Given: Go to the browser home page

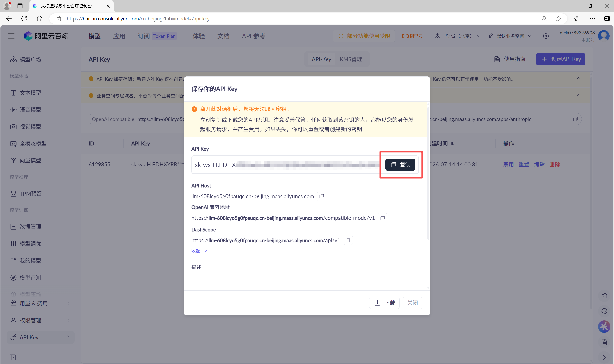Looking at the screenshot, I should click(x=40, y=19).
